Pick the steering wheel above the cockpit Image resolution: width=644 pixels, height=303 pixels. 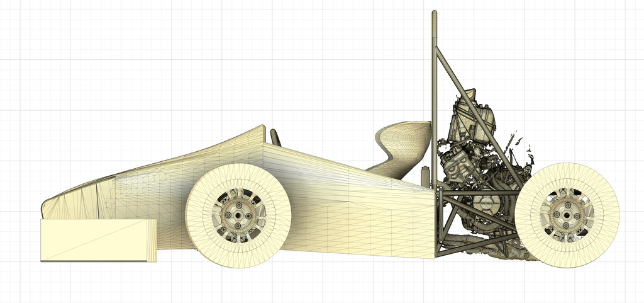[275, 137]
